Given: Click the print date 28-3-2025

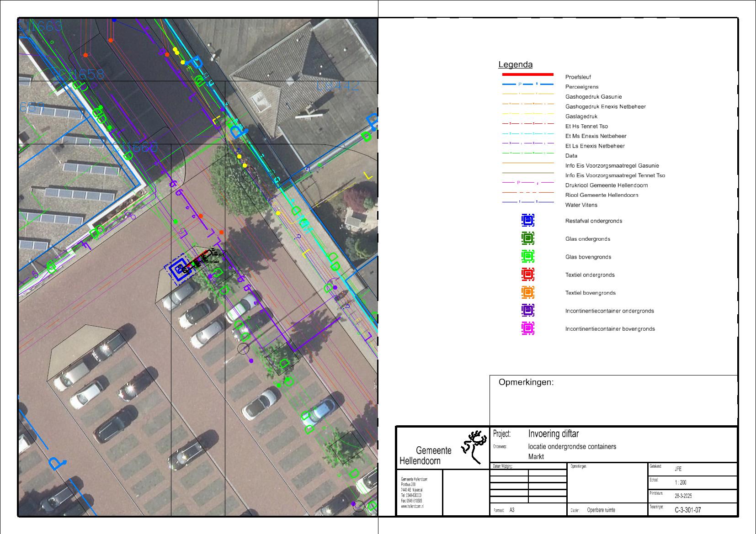Looking at the screenshot, I should click(x=684, y=496).
